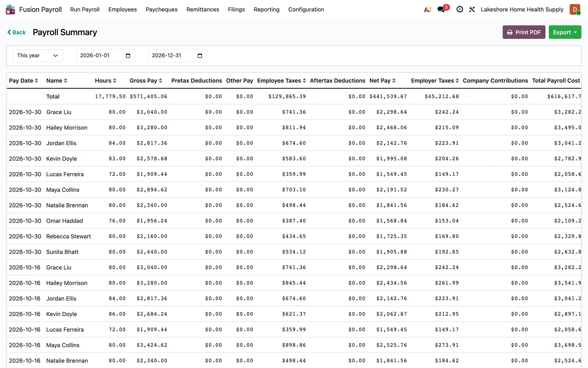
Task: Open the Paycheques menu
Action: point(162,9)
